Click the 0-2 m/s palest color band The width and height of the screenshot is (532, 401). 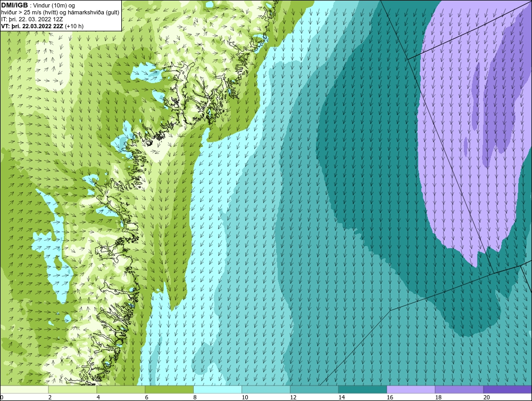[x=24, y=389]
